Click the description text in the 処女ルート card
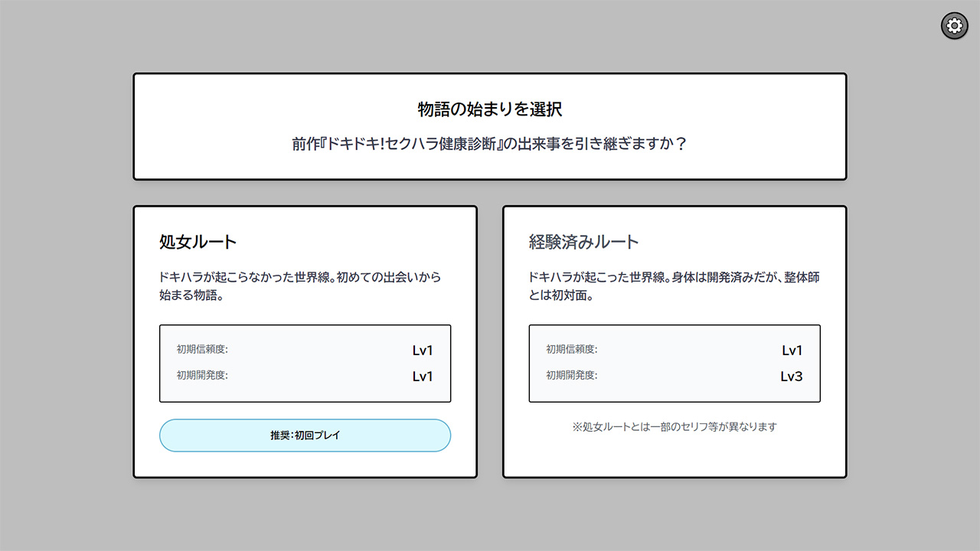 pyautogui.click(x=299, y=286)
